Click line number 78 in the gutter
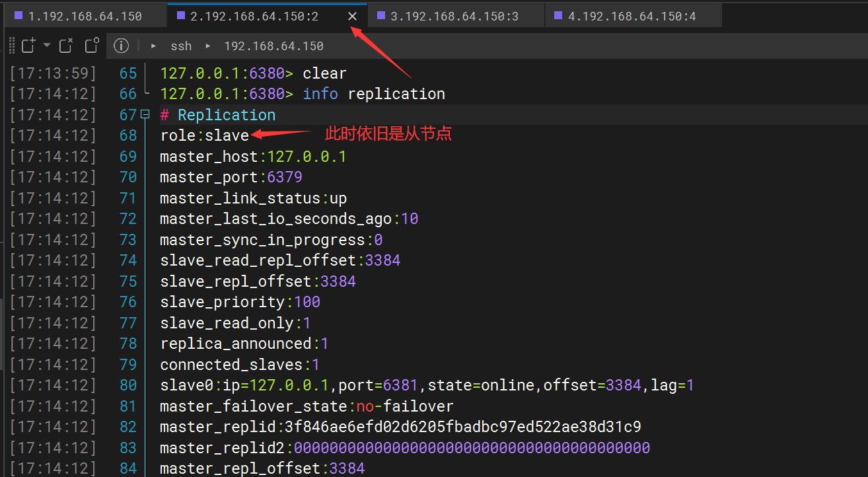Image resolution: width=868 pixels, height=477 pixels. (128, 344)
